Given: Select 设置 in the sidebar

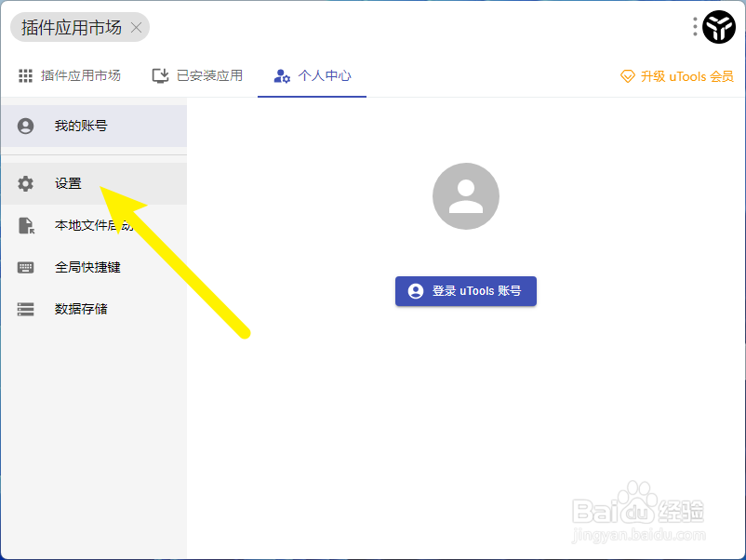Looking at the screenshot, I should 68,183.
